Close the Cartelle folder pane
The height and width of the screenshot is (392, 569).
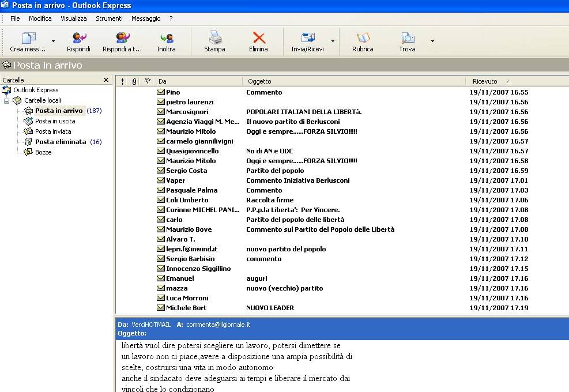106,80
